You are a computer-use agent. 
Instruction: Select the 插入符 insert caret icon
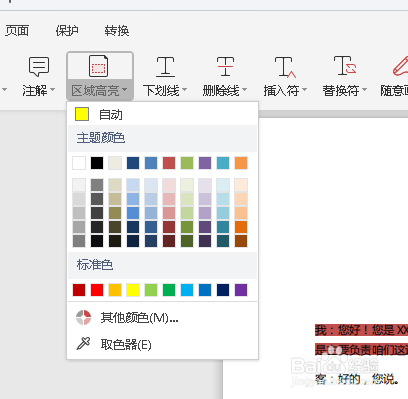(x=285, y=67)
